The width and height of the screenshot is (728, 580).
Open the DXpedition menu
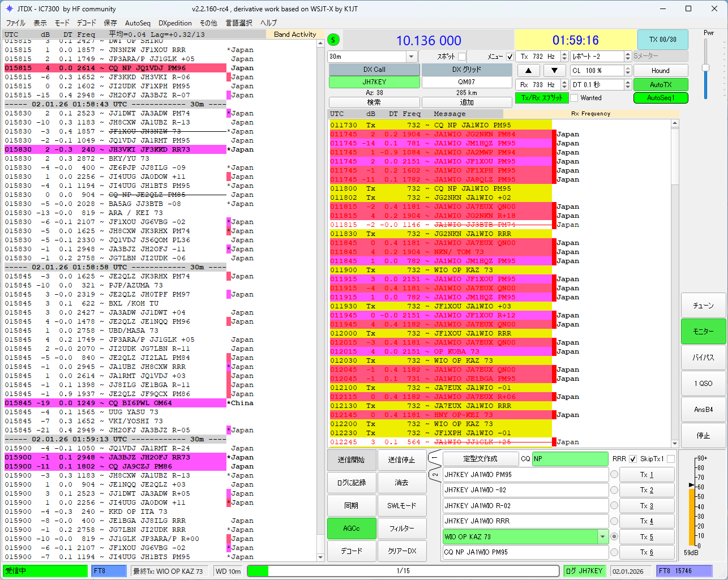click(x=175, y=23)
